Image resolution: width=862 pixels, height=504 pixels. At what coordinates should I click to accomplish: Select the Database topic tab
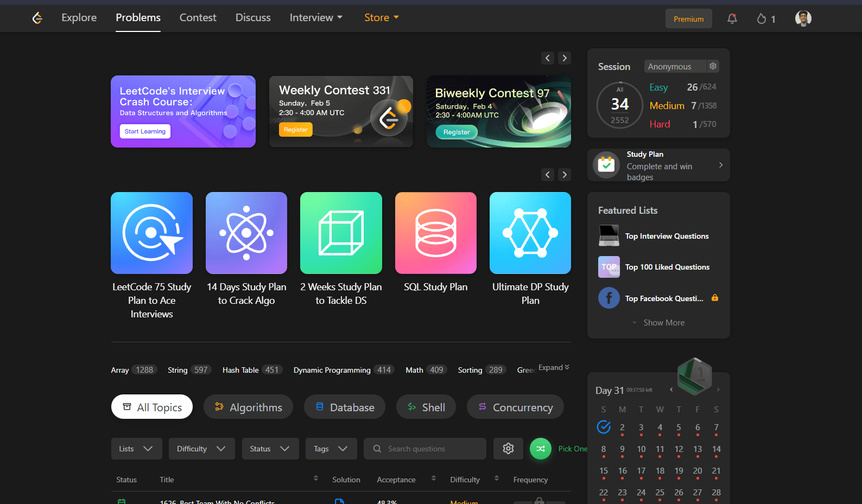click(x=345, y=407)
